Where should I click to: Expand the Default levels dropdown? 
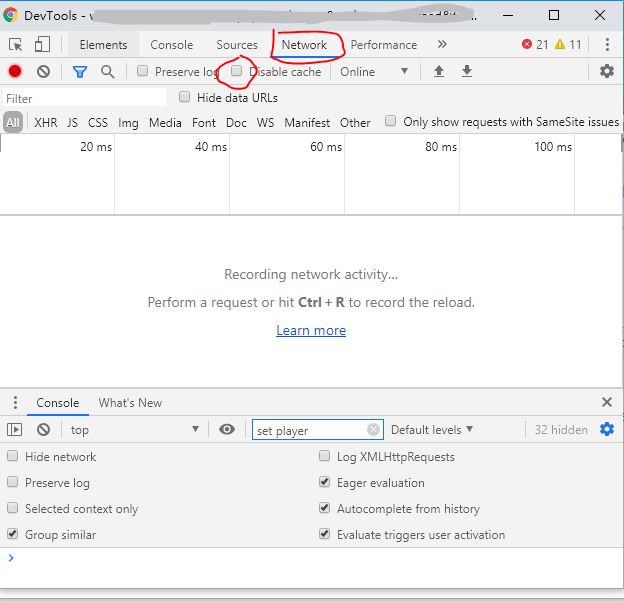[432, 429]
